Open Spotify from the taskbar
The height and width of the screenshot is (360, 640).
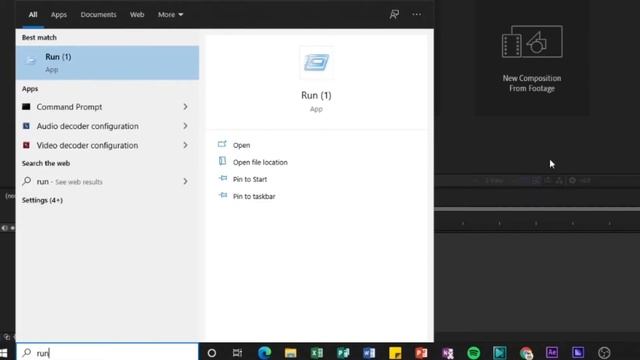pos(473,353)
